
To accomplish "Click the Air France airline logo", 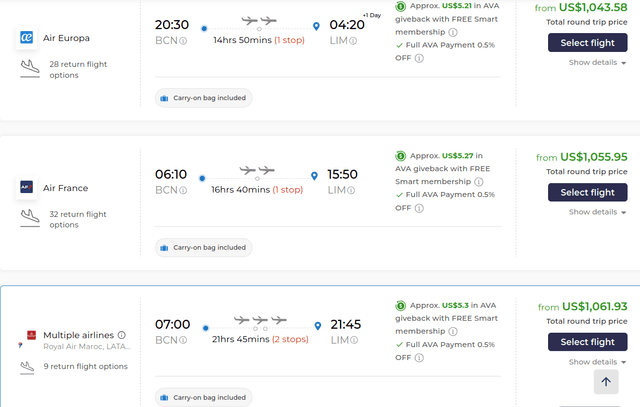I will 27,188.
